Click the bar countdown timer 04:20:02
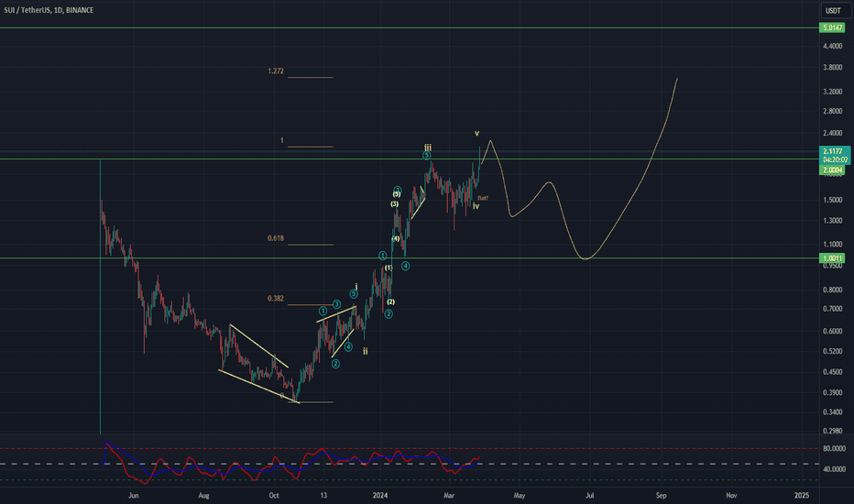Screen dimensions: 854x504 pos(835,159)
